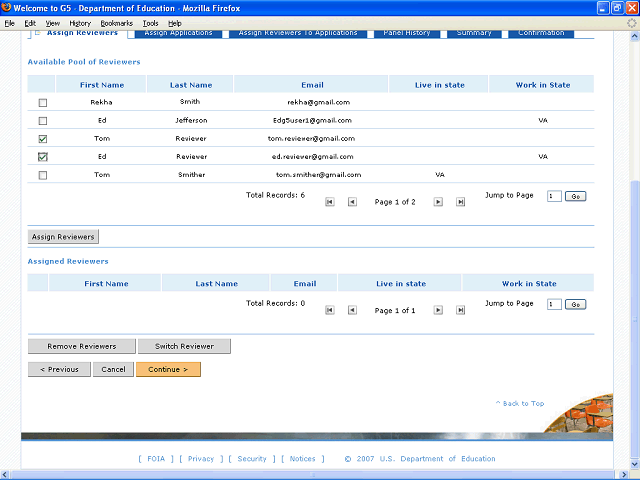Click the Back to Top link
This screenshot has height=480, width=640.
tap(520, 403)
